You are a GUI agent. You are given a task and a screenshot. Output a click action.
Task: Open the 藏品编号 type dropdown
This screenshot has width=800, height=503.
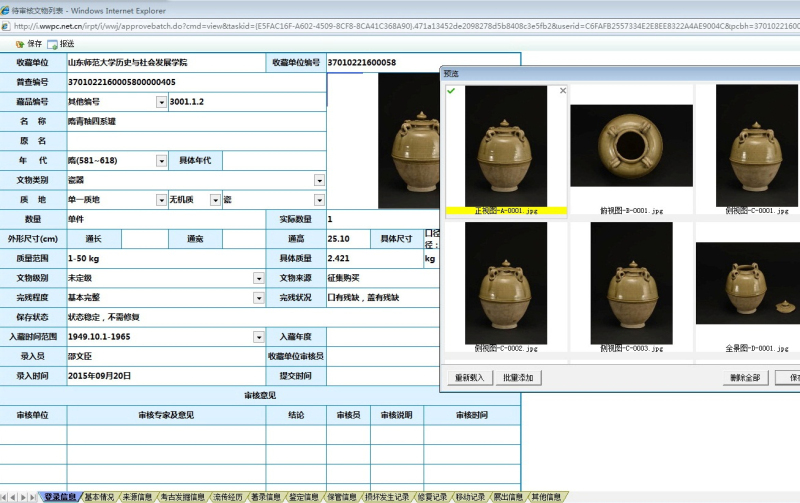point(161,102)
